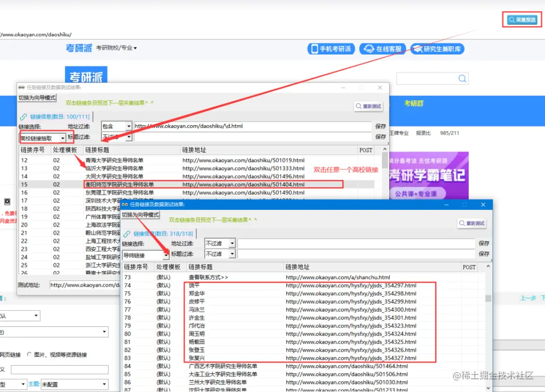Click the 采集预览 preview button
Screen dimensions: 545x392
click(522, 20)
